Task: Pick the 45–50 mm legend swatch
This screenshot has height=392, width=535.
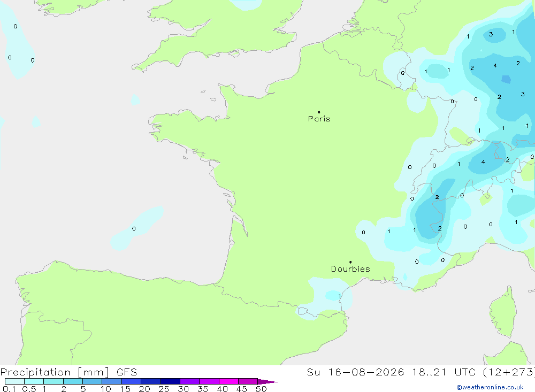Action: 248,381
